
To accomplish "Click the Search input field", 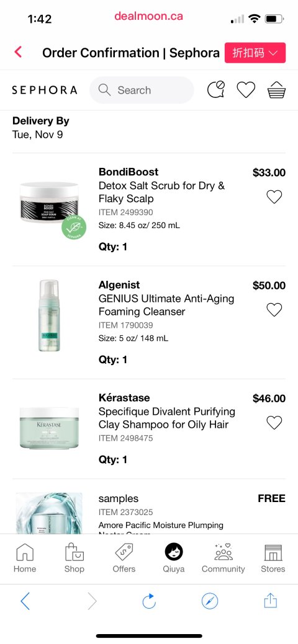I will 142,90.
